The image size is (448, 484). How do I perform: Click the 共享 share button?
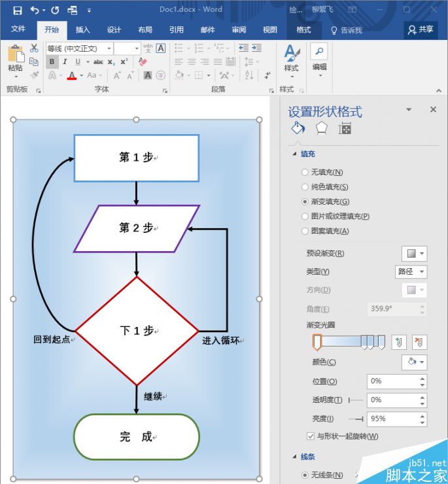[421, 29]
